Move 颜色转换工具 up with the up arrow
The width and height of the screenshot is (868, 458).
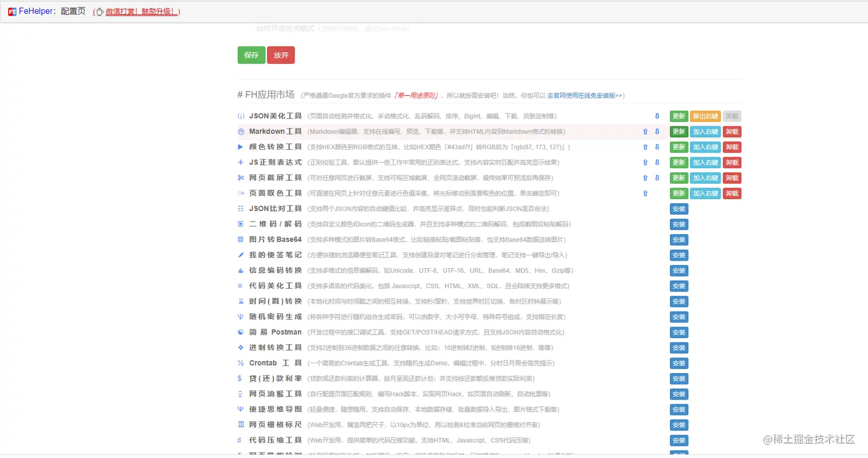point(645,147)
